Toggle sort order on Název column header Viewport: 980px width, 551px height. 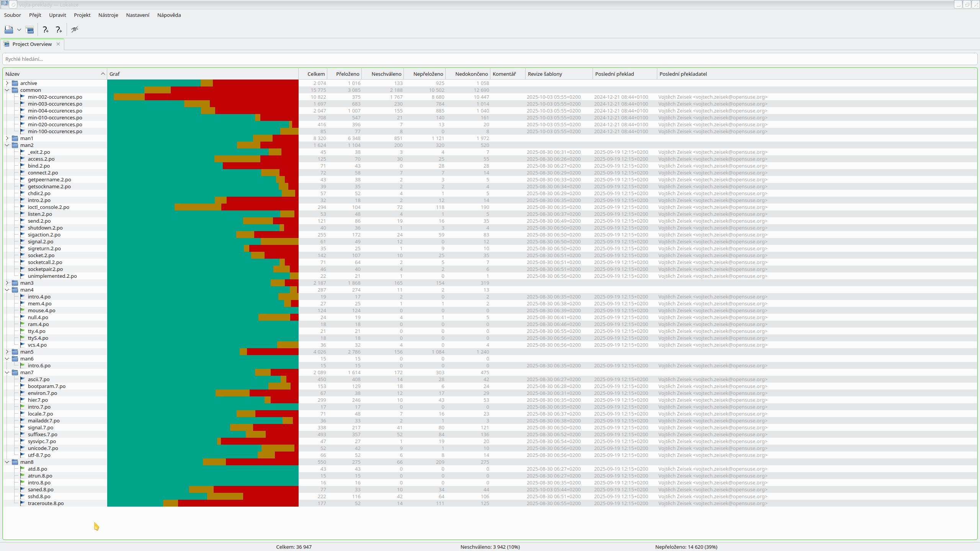[54, 74]
